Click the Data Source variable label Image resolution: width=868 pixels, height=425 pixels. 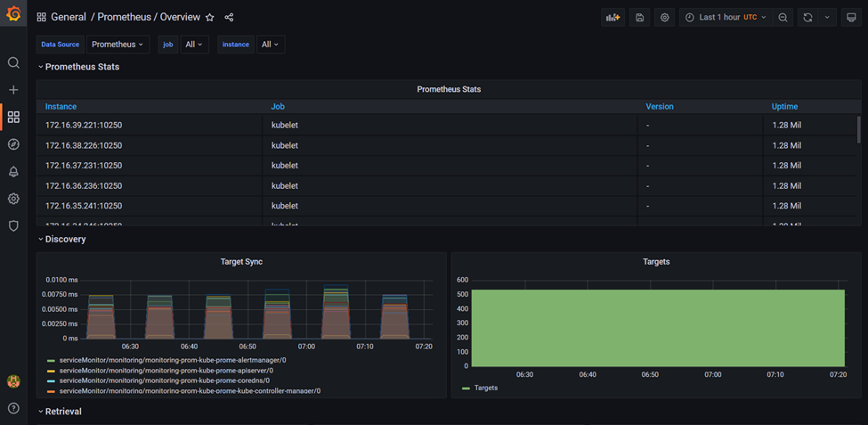pos(61,45)
